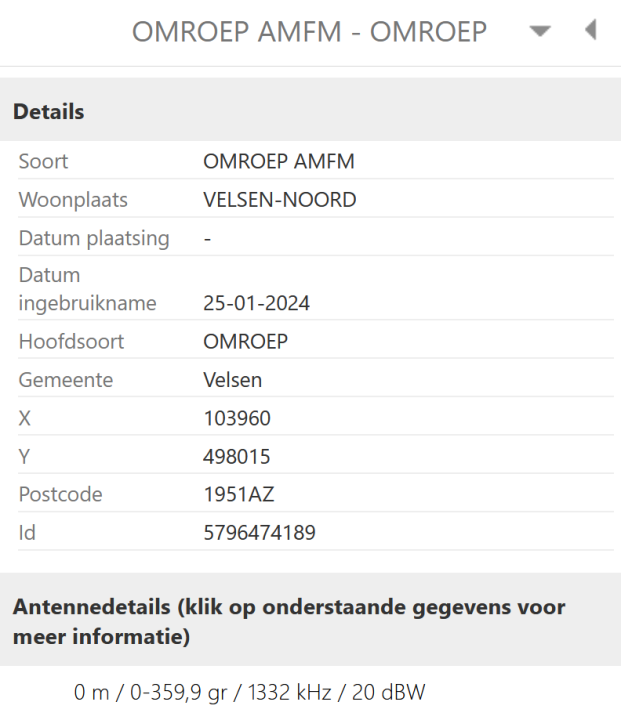This screenshot has height=720, width=621.
Task: Click the Gemeente field label
Action: click(x=65, y=380)
